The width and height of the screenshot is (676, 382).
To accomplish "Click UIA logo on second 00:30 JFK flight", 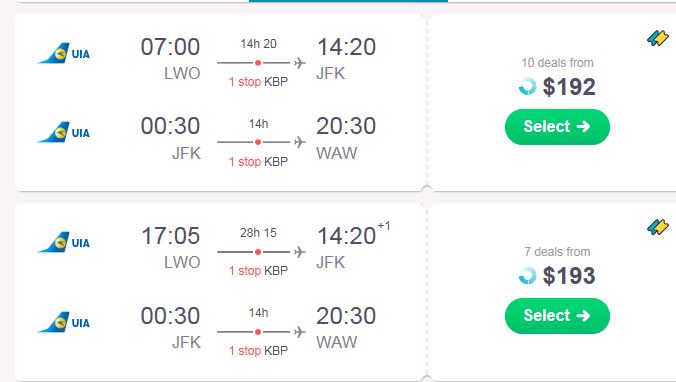I will point(64,322).
